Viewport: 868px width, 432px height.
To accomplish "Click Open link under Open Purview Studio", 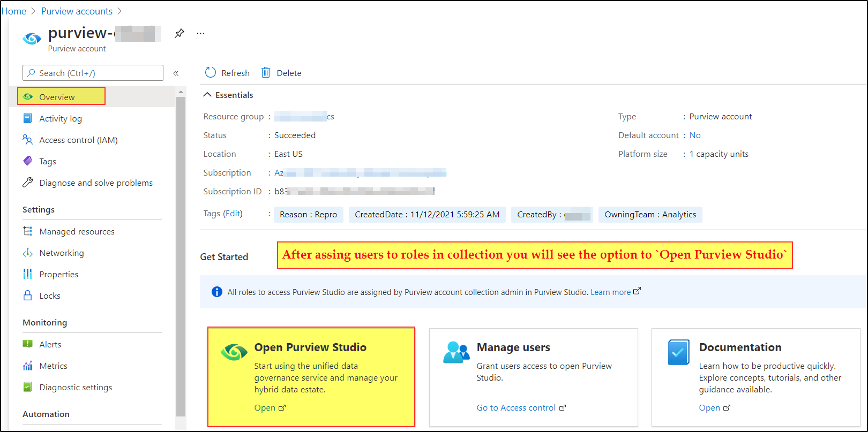I will [x=265, y=408].
